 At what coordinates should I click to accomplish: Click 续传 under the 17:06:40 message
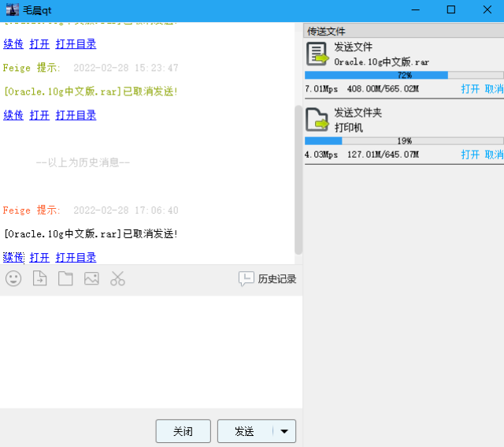click(x=13, y=257)
